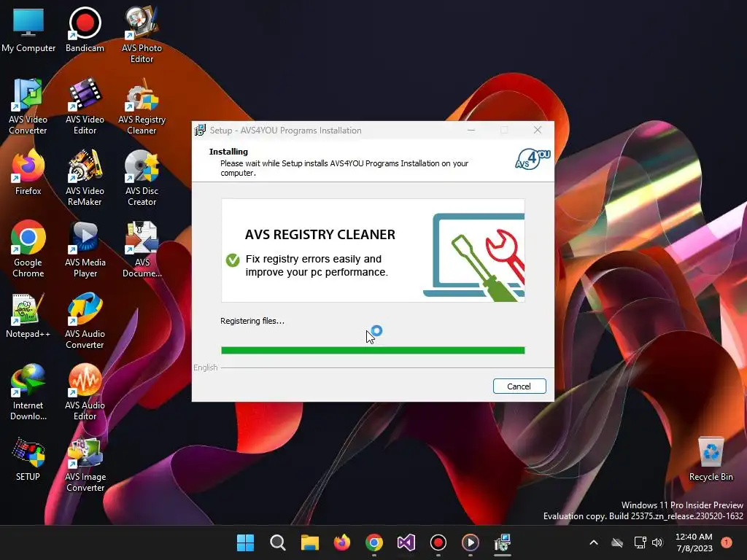The image size is (747, 560).
Task: Select the Firefox desktop shortcut
Action: pos(28,172)
